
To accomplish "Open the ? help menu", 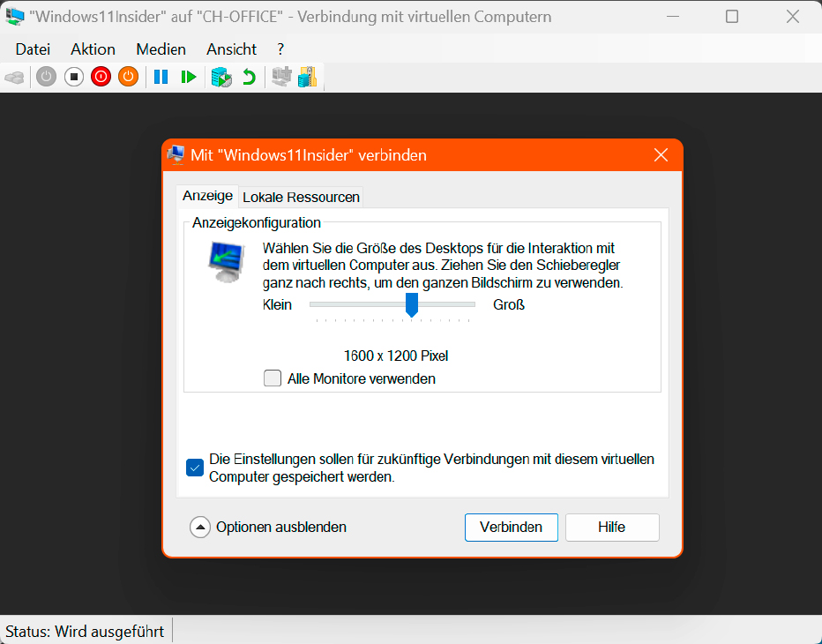I will point(280,49).
